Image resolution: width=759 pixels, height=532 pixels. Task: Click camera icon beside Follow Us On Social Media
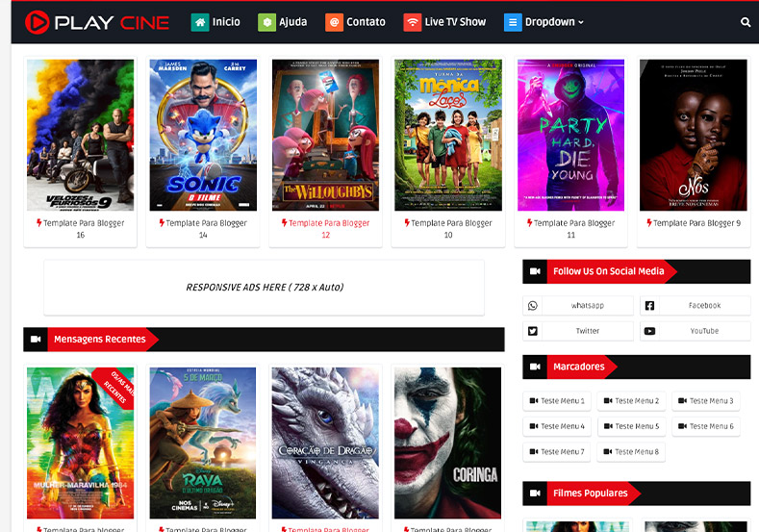pyautogui.click(x=535, y=271)
